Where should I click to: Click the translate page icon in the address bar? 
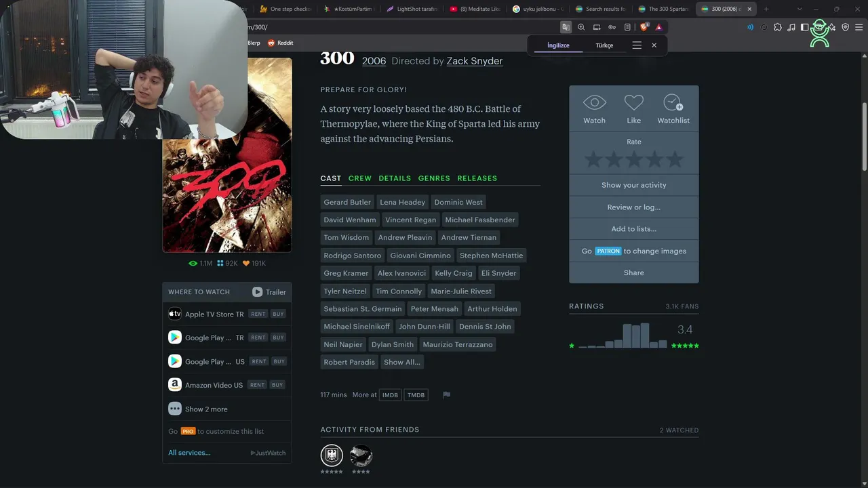[566, 27]
